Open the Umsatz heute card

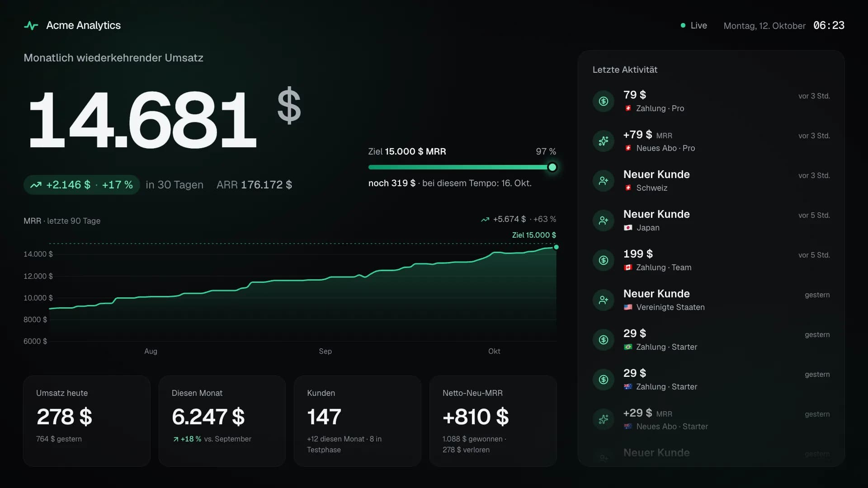point(87,421)
